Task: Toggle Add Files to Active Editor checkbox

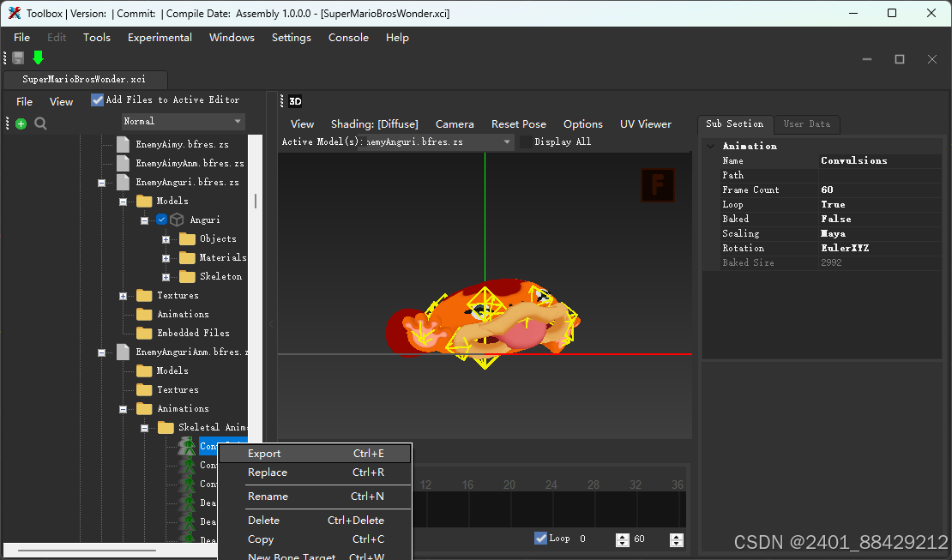Action: click(97, 99)
